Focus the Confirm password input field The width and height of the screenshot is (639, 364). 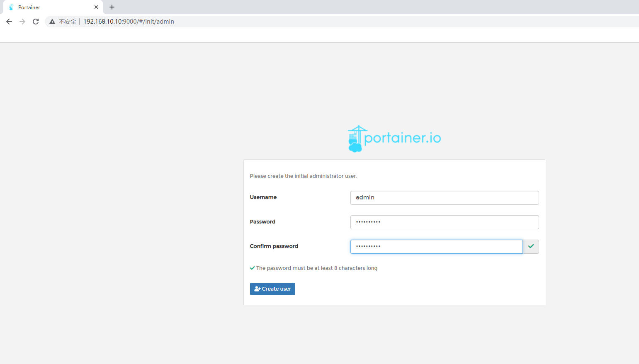pos(436,247)
